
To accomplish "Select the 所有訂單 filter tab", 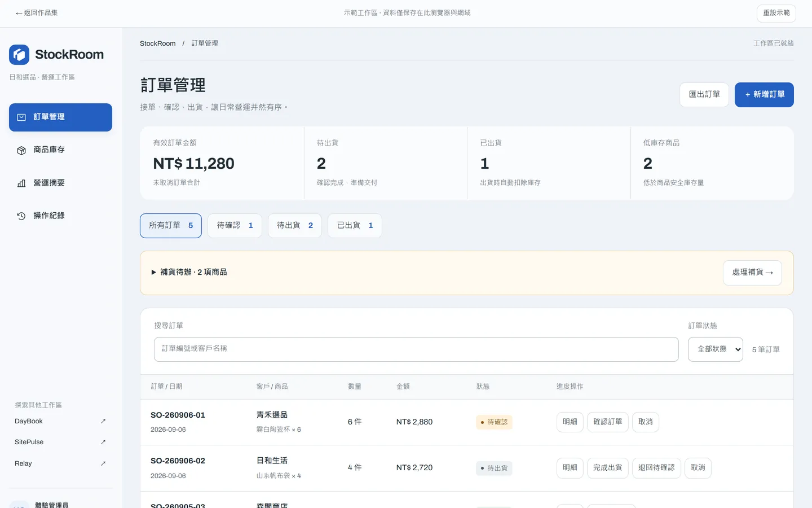I will (171, 226).
